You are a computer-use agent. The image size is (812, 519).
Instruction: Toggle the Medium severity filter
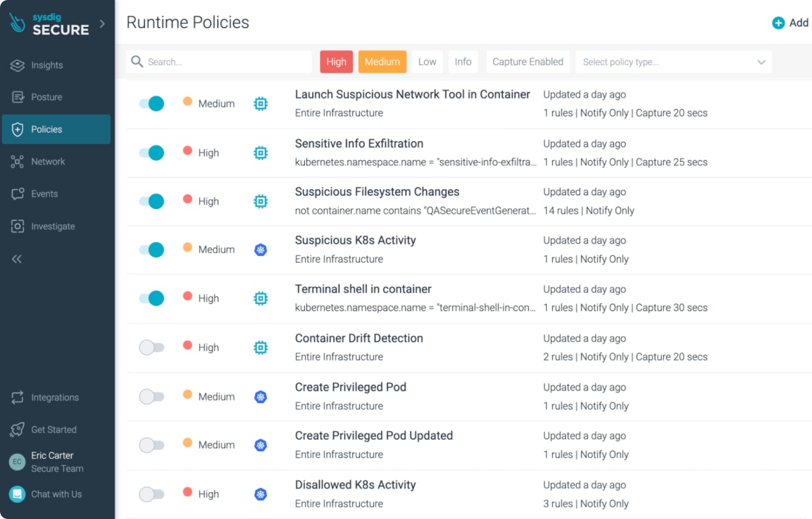pyautogui.click(x=382, y=62)
